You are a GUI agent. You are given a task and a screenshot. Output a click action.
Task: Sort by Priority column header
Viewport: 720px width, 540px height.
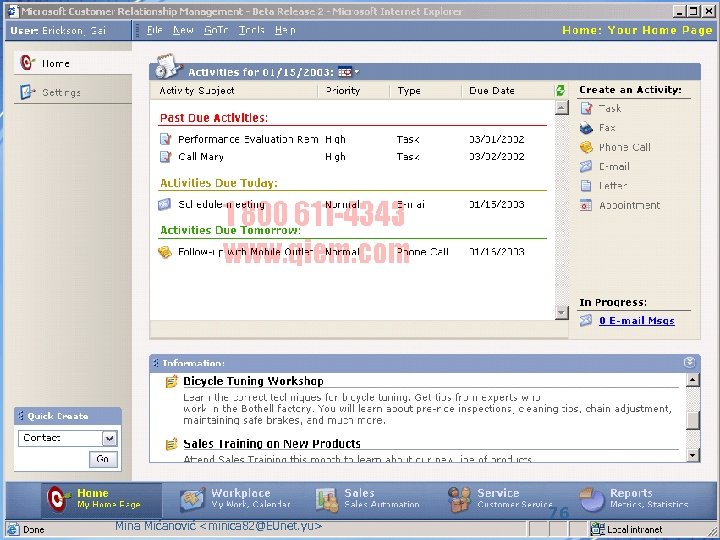click(343, 90)
